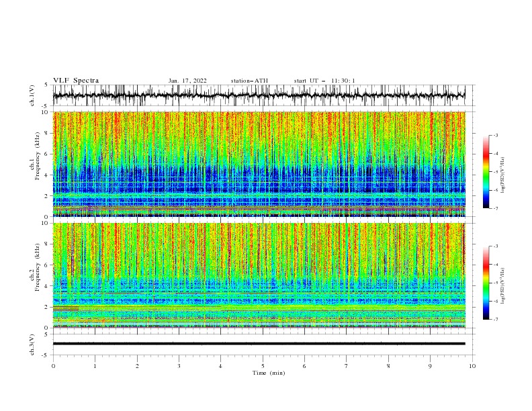Screen dimensions: 532x411
Task: Click the date 'Jan. 17, 2022'
Action: 187,81
